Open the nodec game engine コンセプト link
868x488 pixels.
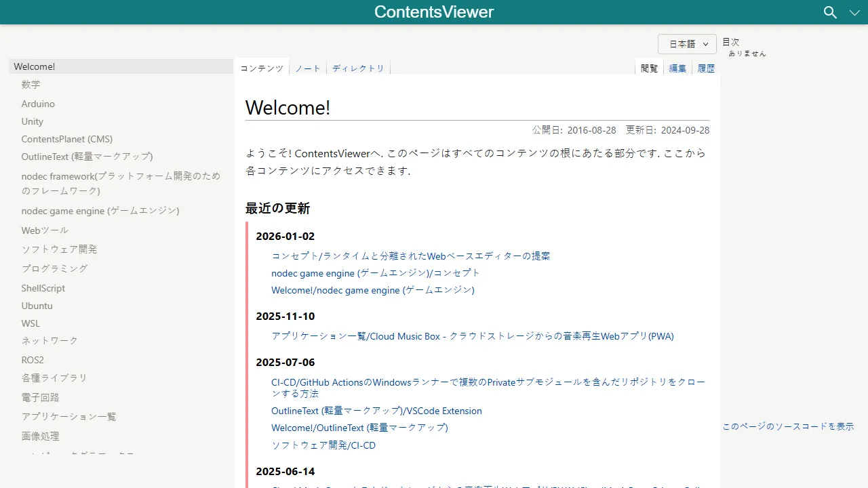pyautogui.click(x=375, y=272)
